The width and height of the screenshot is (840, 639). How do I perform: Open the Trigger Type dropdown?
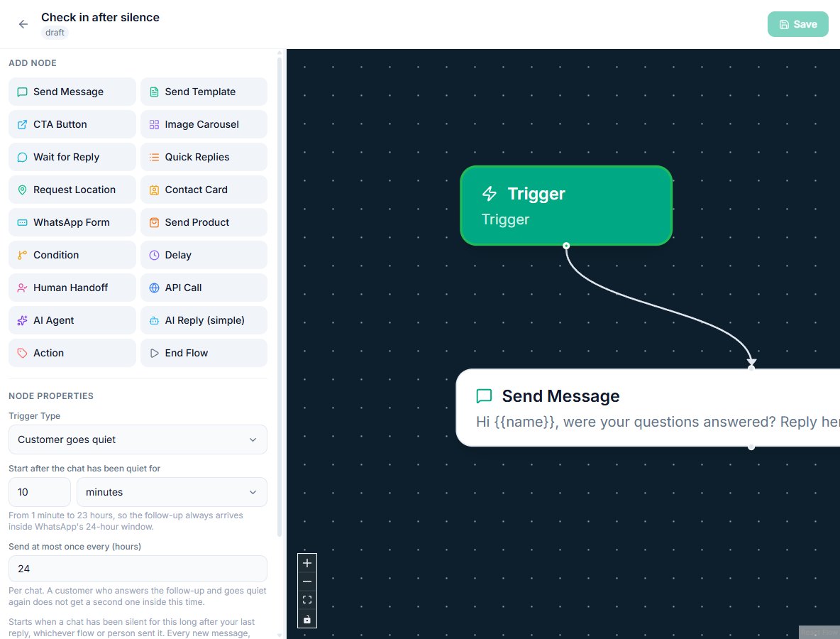coord(138,439)
